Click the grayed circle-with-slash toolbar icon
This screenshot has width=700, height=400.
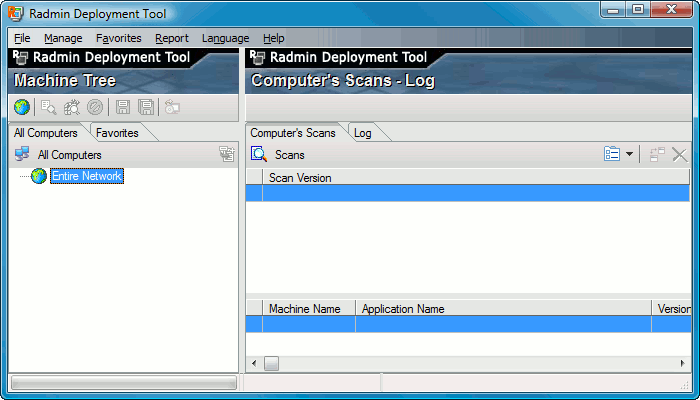click(95, 107)
